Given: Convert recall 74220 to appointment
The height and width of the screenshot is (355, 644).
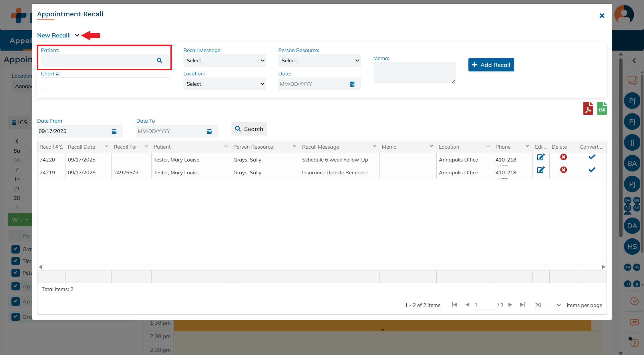Looking at the screenshot, I should [x=592, y=157].
